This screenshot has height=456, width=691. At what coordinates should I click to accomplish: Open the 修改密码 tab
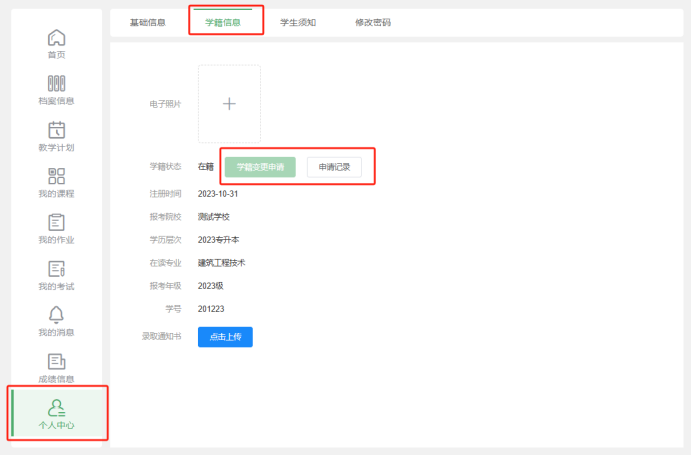coord(373,22)
